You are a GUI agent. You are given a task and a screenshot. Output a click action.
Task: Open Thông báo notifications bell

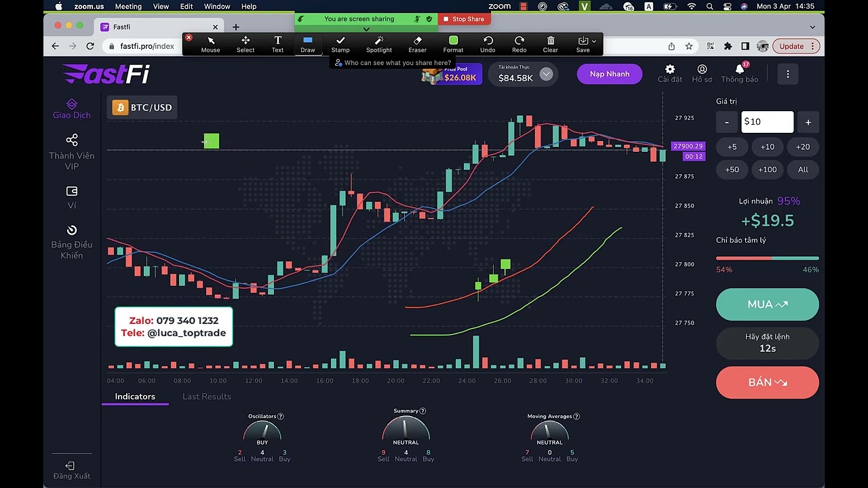(x=740, y=74)
